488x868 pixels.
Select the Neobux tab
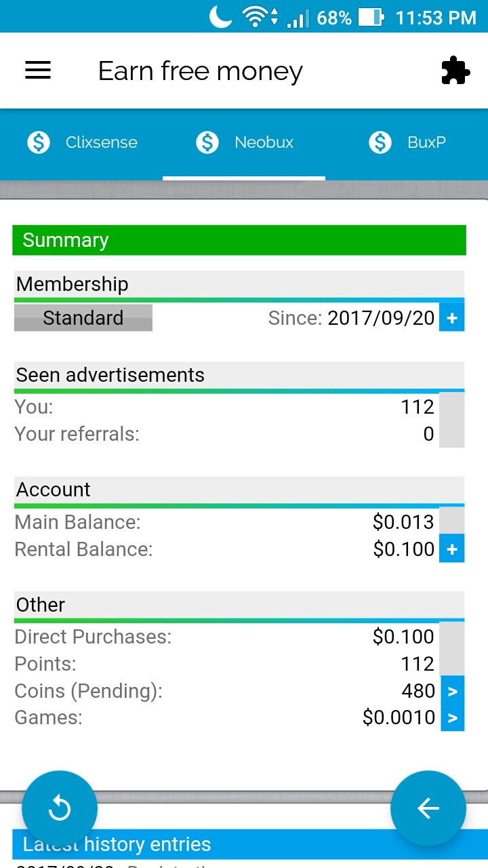click(x=264, y=142)
